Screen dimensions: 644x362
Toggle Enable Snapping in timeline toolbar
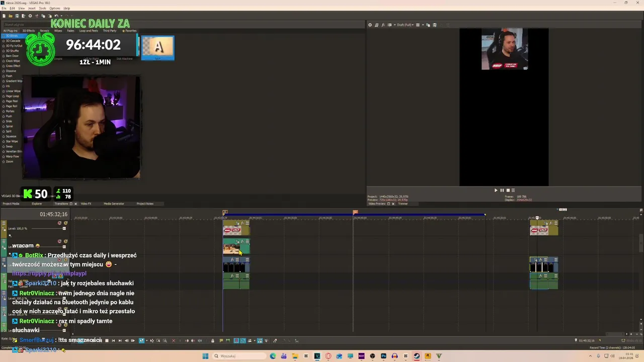point(236,340)
